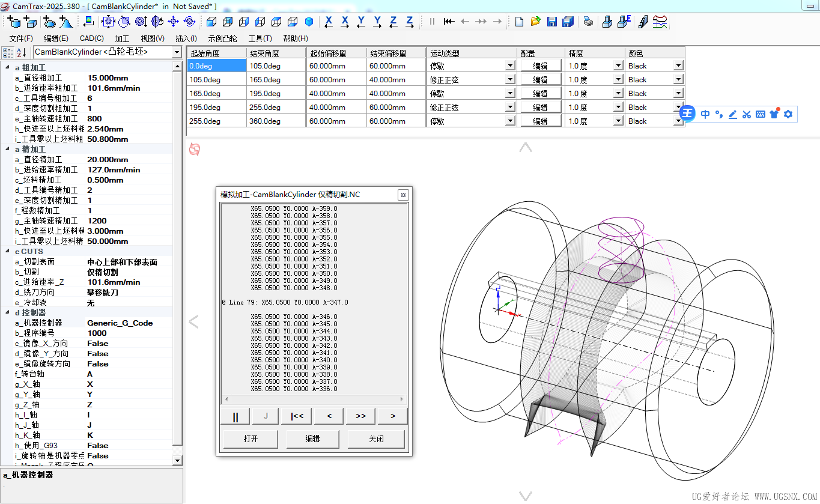Screen dimensions: 820x504
Task: Open the CamBlankCylinder component dropdown
Action: pyautogui.click(x=177, y=52)
